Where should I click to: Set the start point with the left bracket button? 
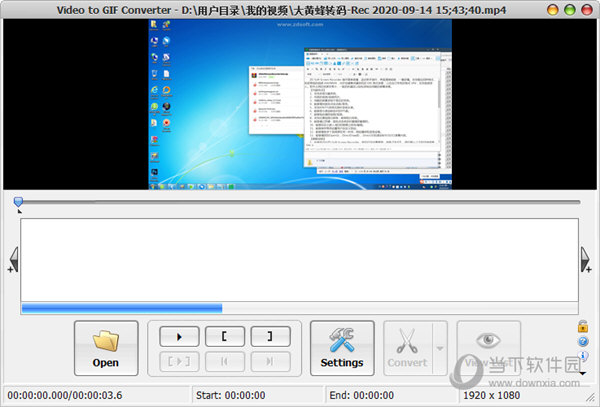(x=225, y=337)
